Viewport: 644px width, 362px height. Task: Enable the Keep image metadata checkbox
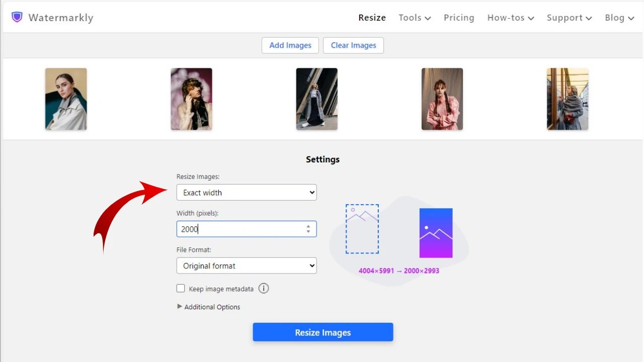point(181,288)
